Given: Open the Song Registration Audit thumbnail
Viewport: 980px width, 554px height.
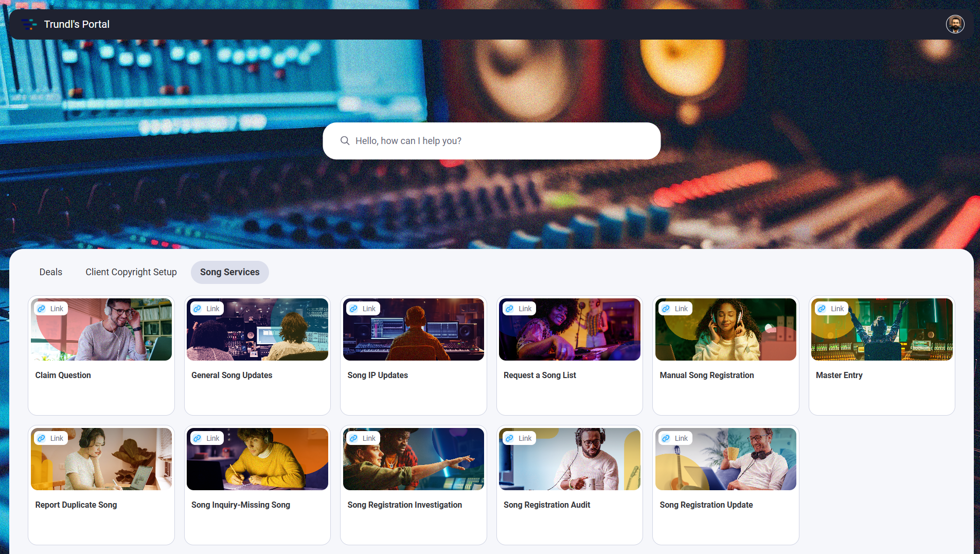Looking at the screenshot, I should (569, 459).
